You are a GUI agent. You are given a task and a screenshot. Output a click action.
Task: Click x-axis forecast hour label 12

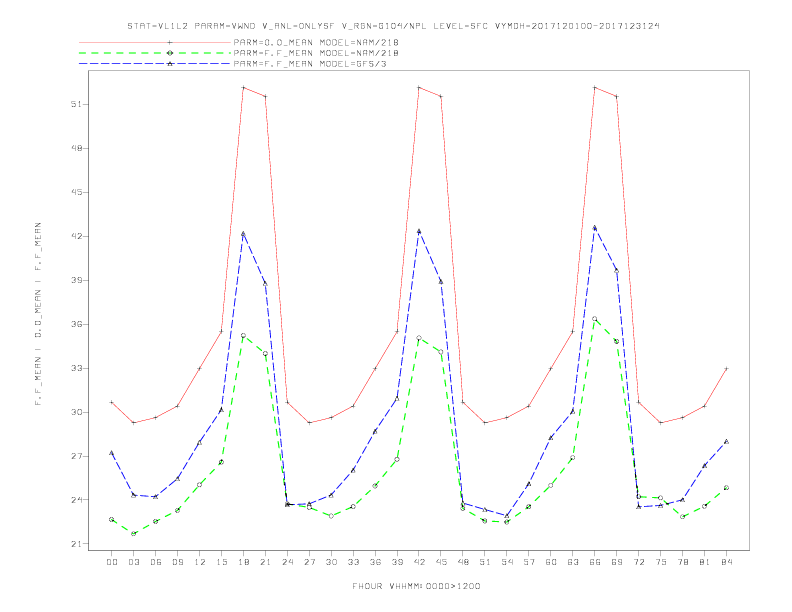(200, 562)
